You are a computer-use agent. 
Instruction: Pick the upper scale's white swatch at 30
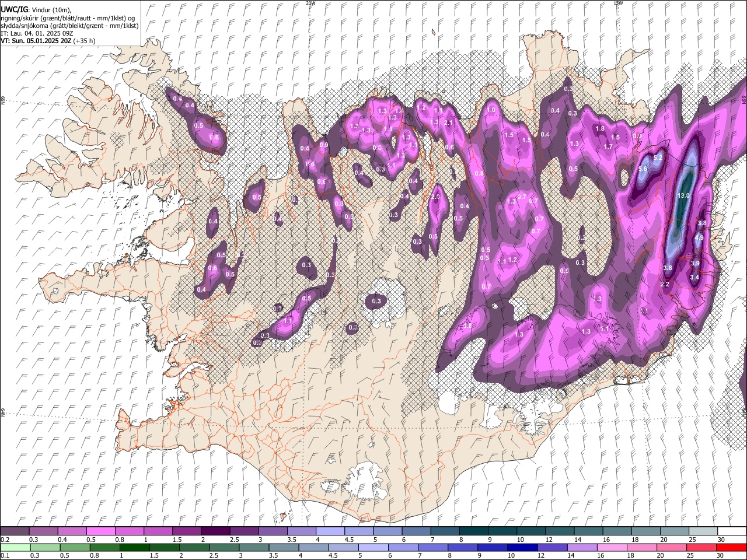(732, 531)
